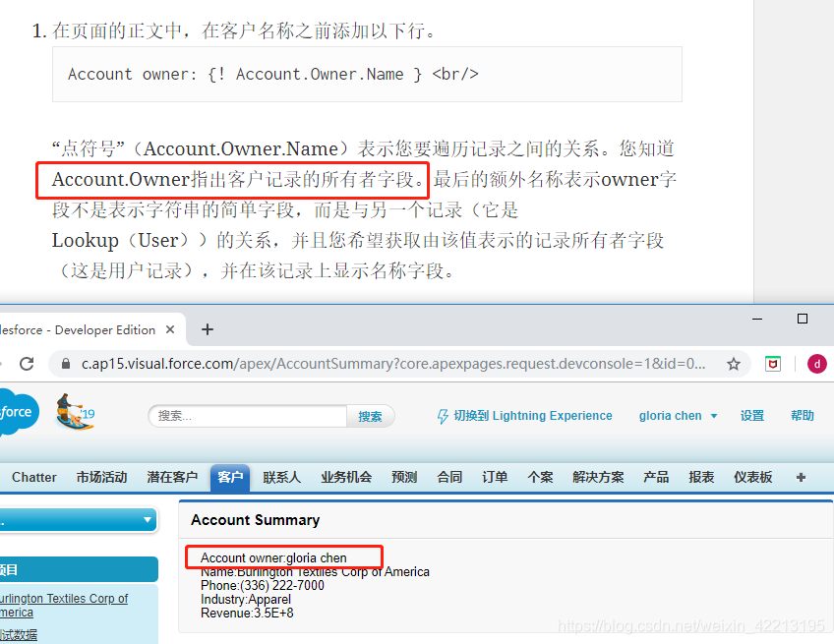Click the 搜索 button

[370, 416]
